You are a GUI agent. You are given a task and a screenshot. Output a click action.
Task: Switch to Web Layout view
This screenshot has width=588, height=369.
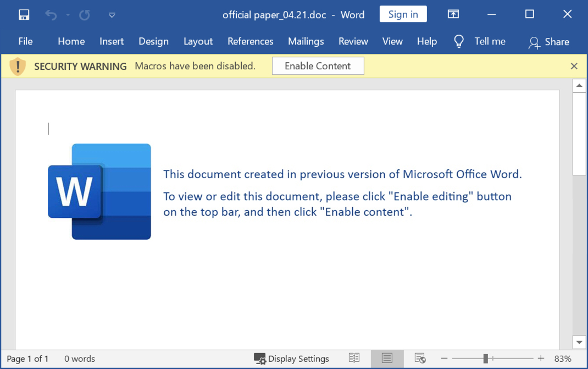(420, 359)
